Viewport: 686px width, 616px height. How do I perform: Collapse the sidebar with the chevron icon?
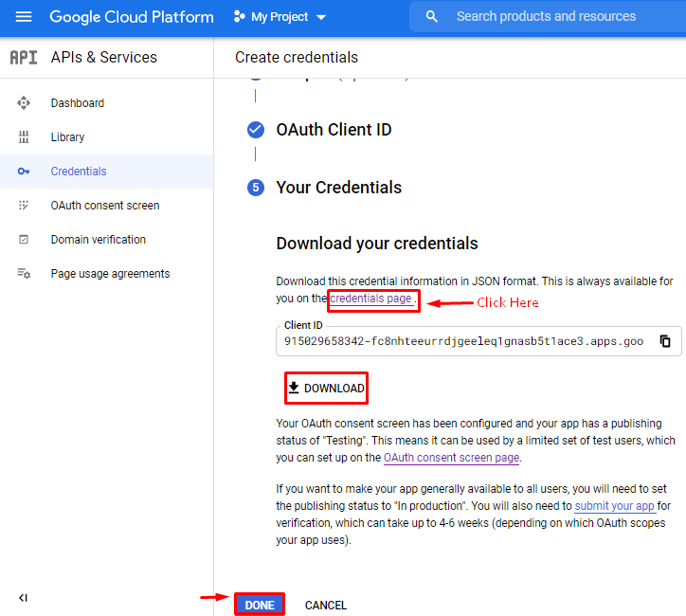(x=23, y=598)
